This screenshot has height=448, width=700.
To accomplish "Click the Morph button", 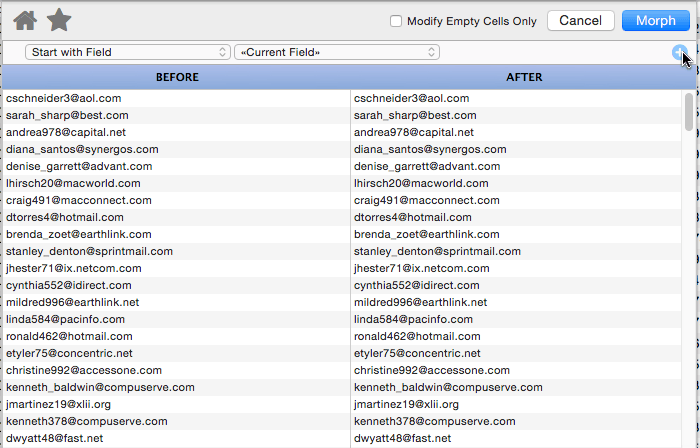I will (655, 21).
